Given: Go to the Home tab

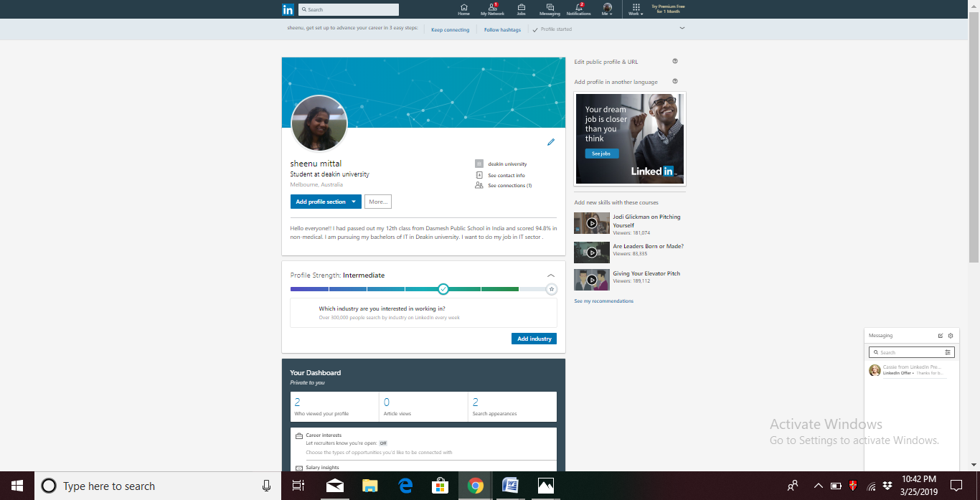Looking at the screenshot, I should pos(463,9).
